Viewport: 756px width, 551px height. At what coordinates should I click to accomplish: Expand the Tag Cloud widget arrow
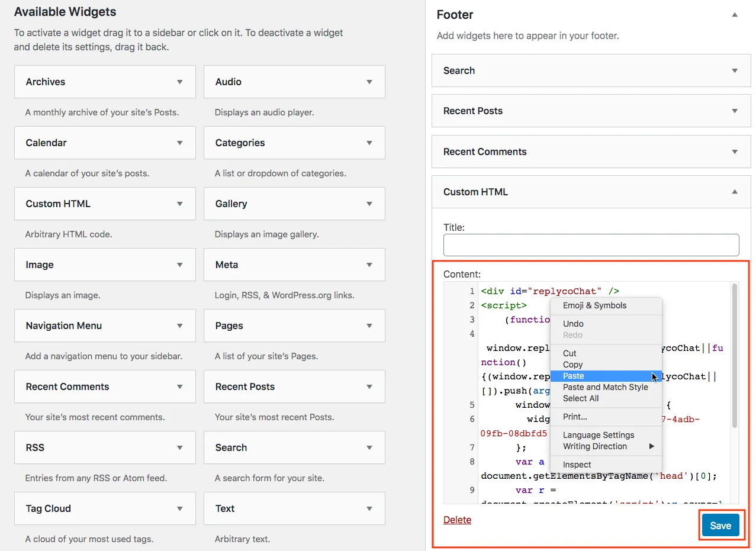point(180,509)
